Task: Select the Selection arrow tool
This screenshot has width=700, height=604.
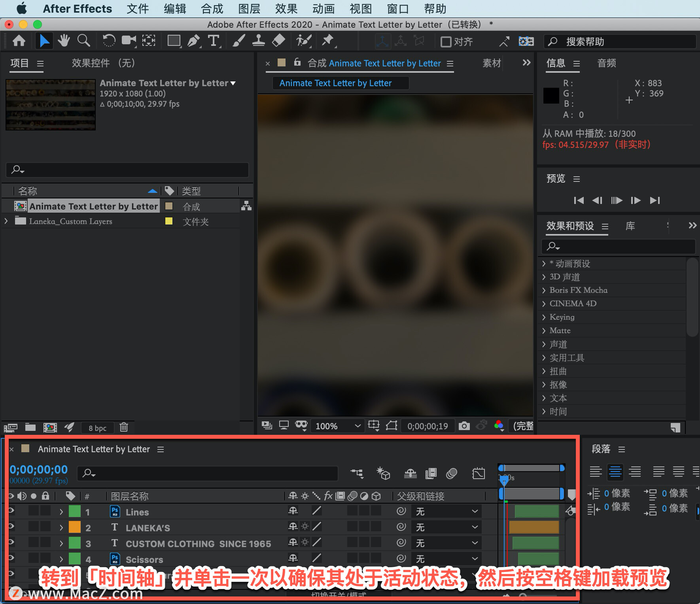Action: [44, 41]
